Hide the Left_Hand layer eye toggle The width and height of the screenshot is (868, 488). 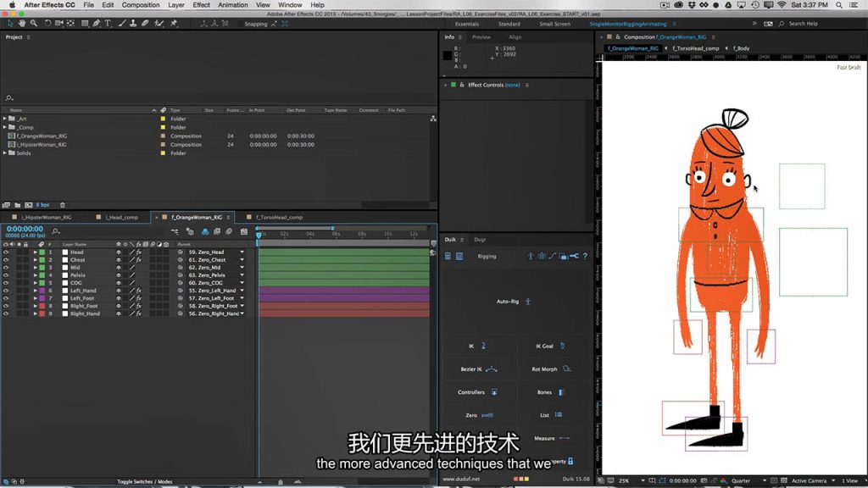pos(6,291)
